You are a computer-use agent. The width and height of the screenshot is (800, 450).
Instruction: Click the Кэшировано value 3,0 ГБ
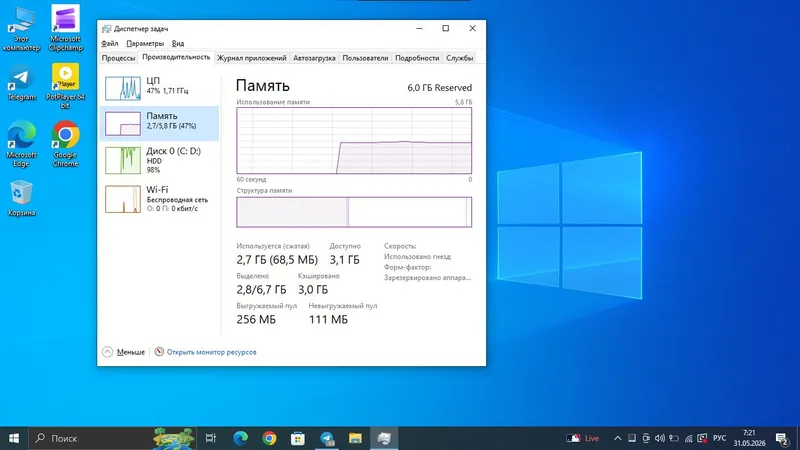[313, 290]
